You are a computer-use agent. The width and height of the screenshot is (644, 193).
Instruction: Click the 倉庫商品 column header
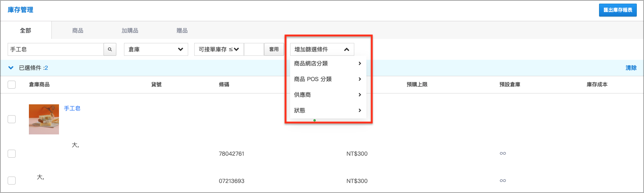tap(39, 85)
